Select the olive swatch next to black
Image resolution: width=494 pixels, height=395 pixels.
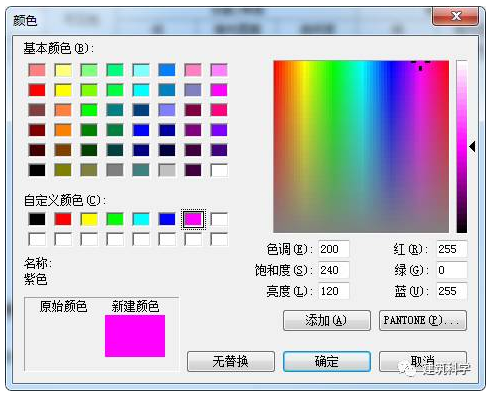click(x=63, y=170)
